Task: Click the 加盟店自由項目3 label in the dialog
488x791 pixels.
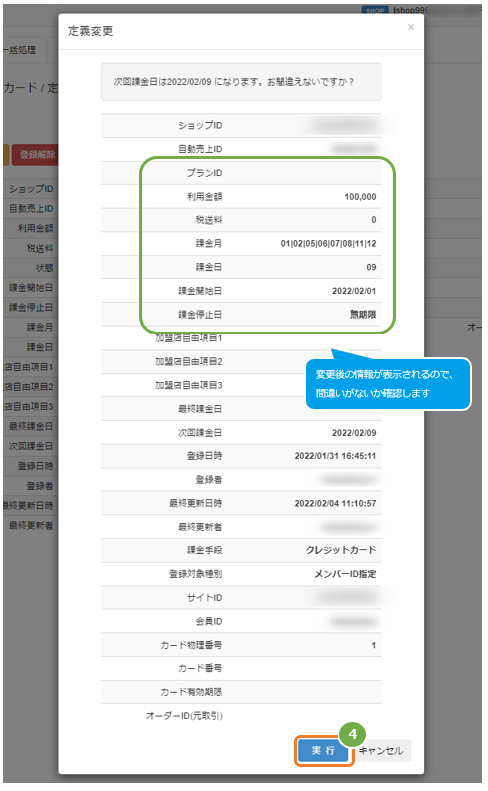Action: click(x=189, y=385)
